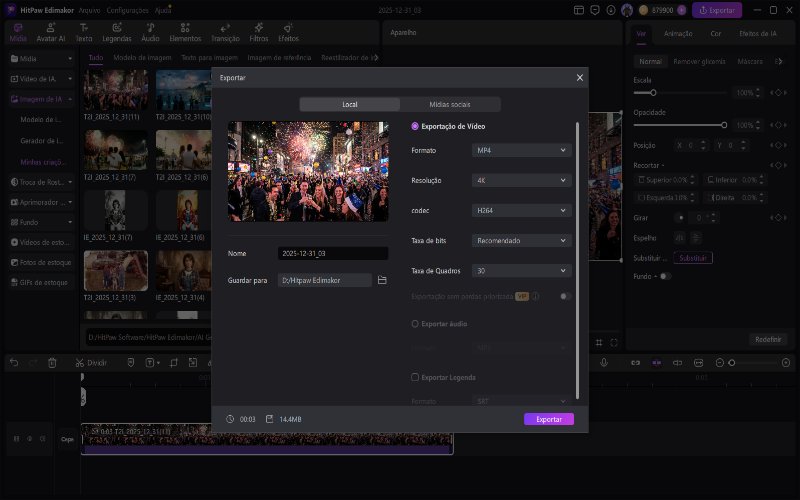This screenshot has height=500, width=800.
Task: Click the microphone record icon
Action: 604,363
